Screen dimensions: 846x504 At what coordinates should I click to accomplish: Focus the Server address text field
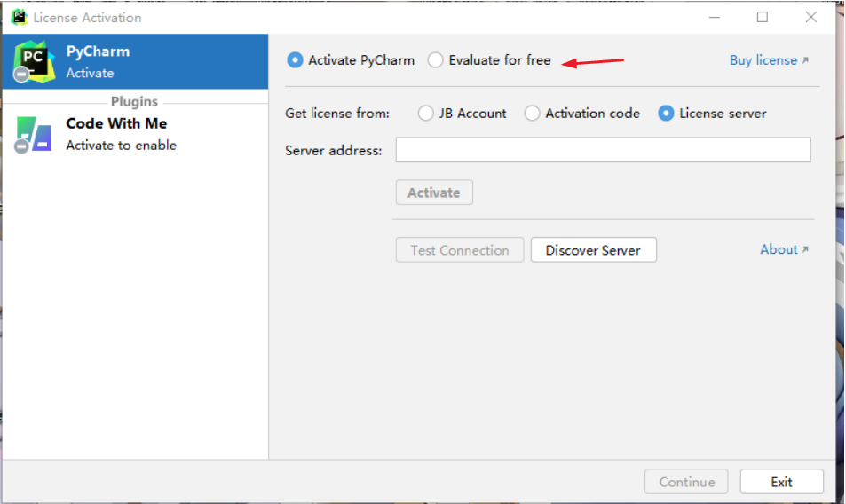point(603,150)
